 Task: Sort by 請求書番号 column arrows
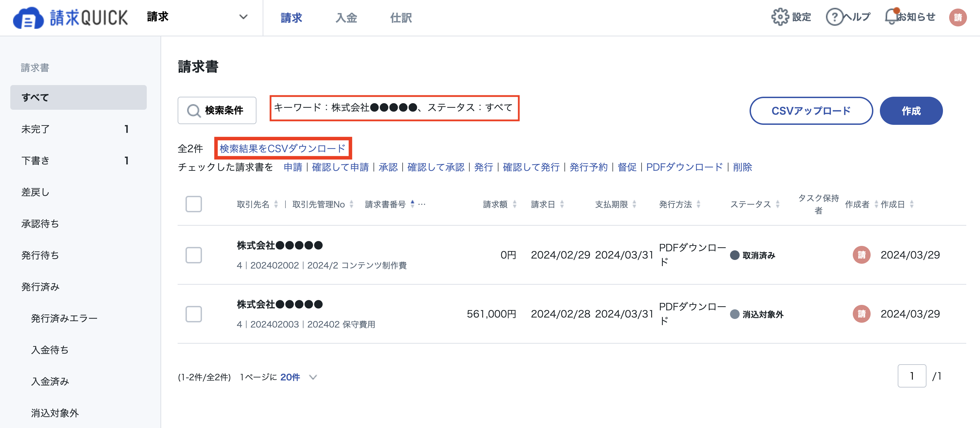tap(413, 204)
